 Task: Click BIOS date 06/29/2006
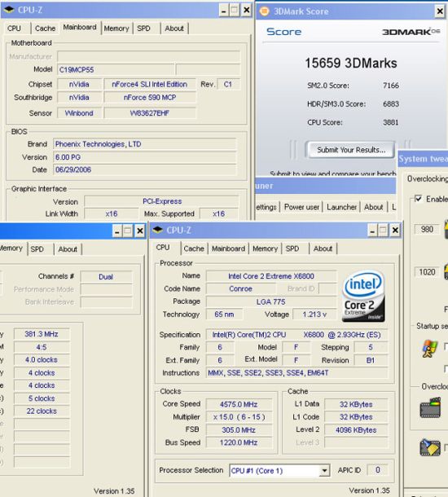point(144,169)
